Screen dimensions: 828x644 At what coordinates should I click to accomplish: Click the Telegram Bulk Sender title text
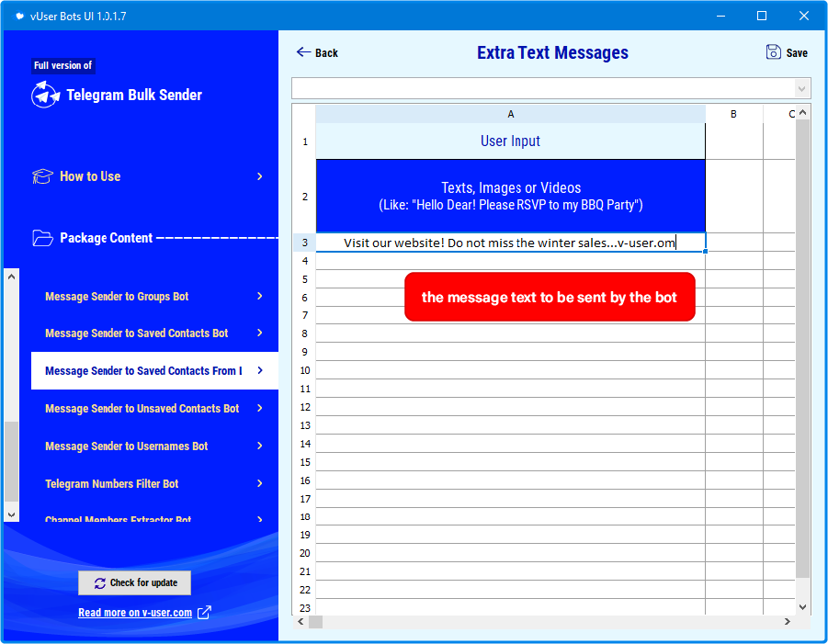(x=134, y=95)
